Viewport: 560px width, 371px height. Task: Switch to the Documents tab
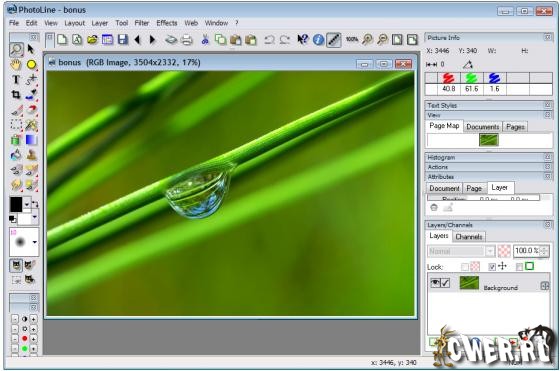[x=482, y=127]
